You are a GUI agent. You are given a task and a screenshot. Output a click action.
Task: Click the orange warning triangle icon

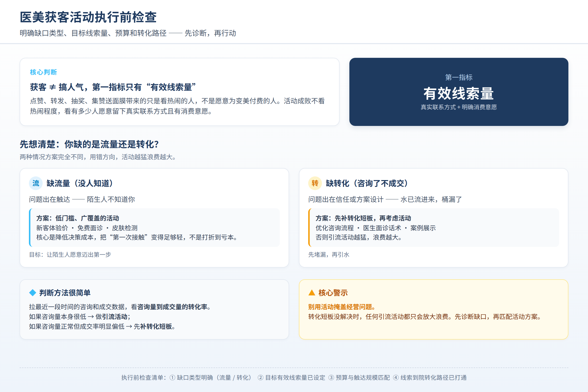[x=312, y=293]
